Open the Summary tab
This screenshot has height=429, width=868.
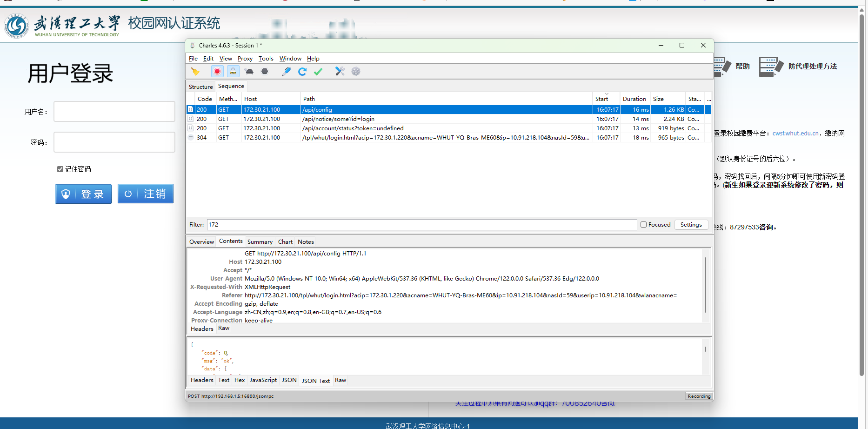coord(260,241)
